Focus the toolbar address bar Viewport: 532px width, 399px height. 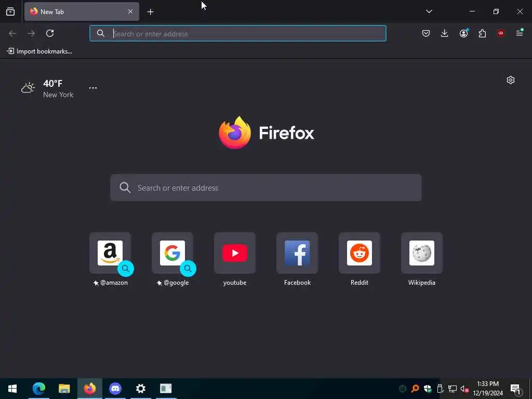[x=238, y=33]
